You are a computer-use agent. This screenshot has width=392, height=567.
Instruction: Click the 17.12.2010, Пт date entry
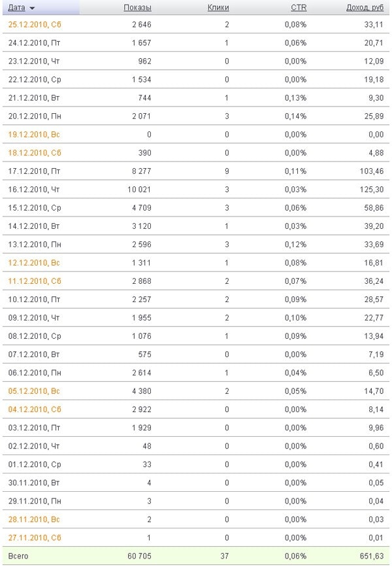[x=34, y=171]
